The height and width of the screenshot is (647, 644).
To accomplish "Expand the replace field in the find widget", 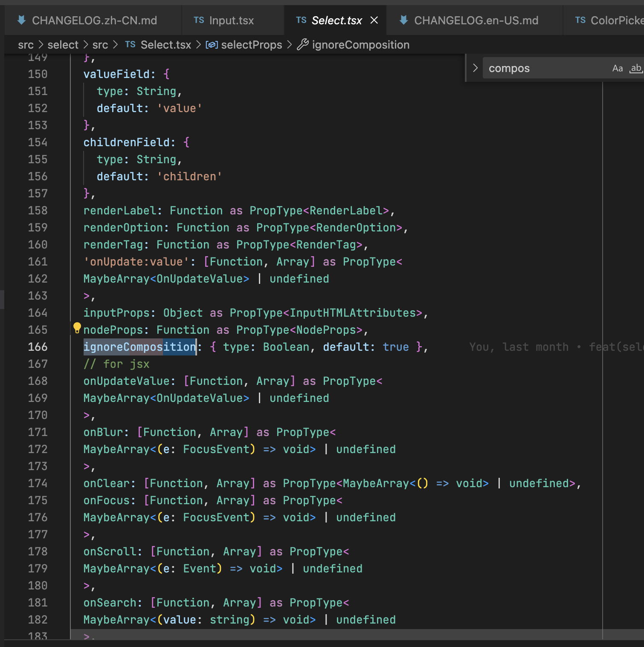I will tap(475, 68).
